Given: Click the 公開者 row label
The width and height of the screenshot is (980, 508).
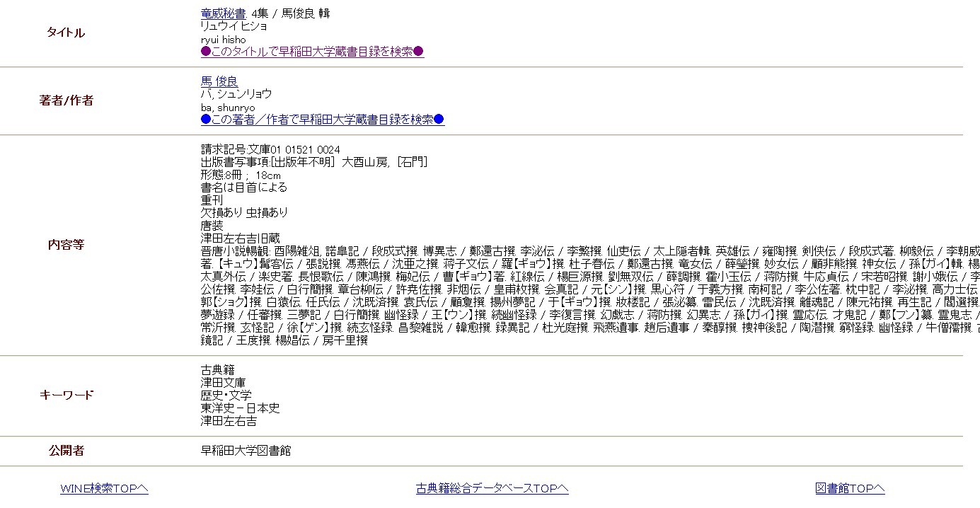Looking at the screenshot, I should click(x=66, y=451).
